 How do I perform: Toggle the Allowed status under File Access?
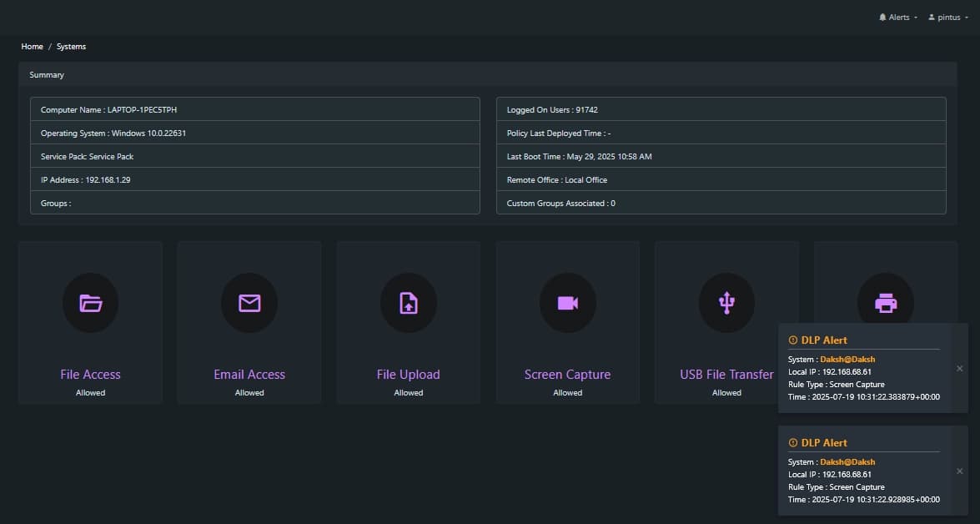tap(90, 392)
